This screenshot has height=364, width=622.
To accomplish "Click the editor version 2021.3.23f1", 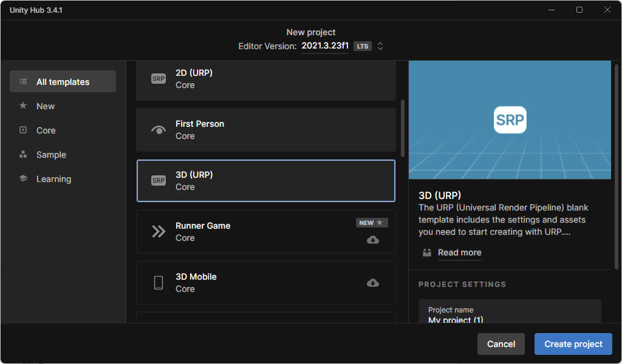I will coord(325,45).
